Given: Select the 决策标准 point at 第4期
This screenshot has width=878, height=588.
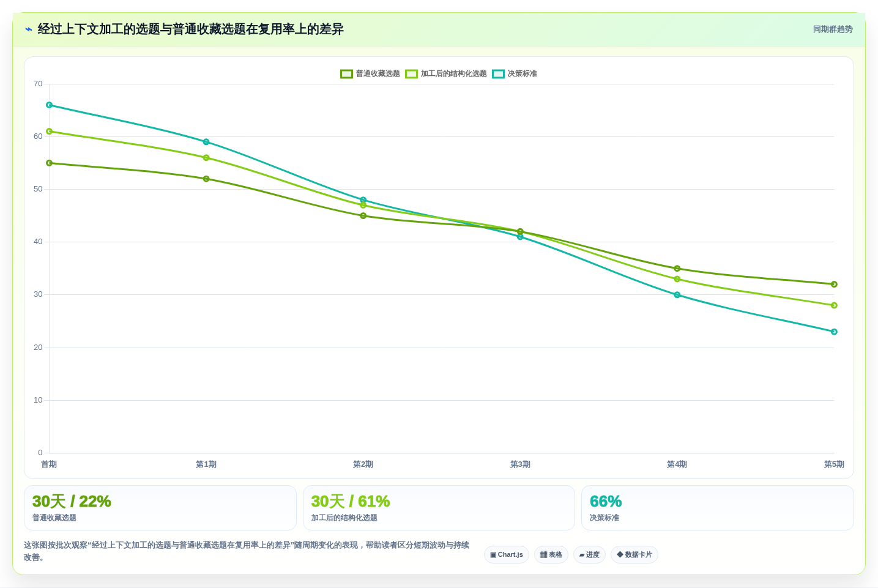Looking at the screenshot, I should pyautogui.click(x=677, y=295).
